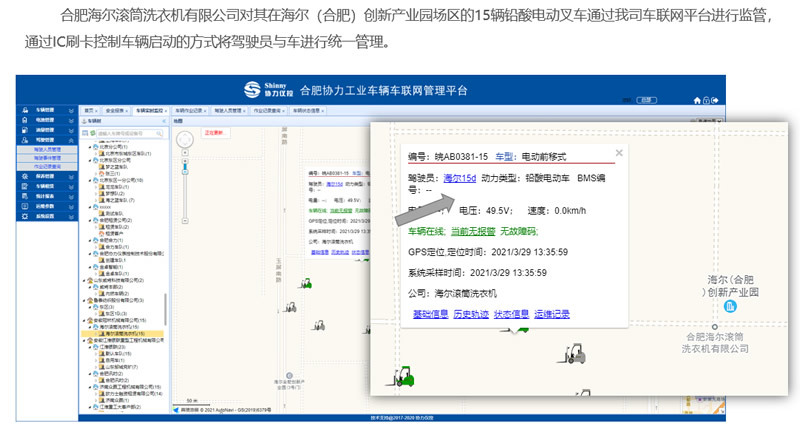Click the list view icon left of the tree search
This screenshot has height=438, width=800.
(85, 133)
